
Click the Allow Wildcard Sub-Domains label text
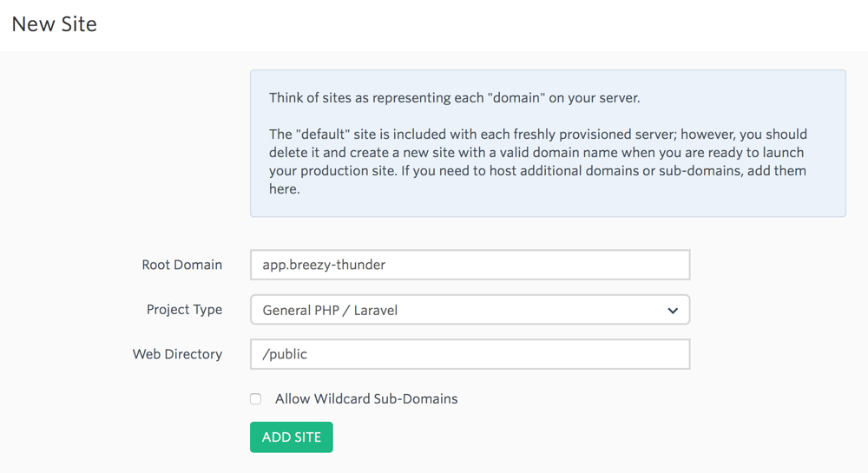pos(366,399)
